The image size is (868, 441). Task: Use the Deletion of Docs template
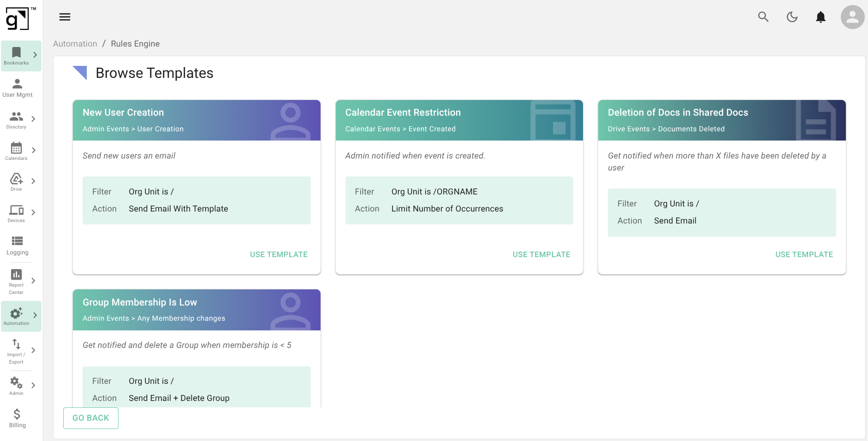pos(804,254)
